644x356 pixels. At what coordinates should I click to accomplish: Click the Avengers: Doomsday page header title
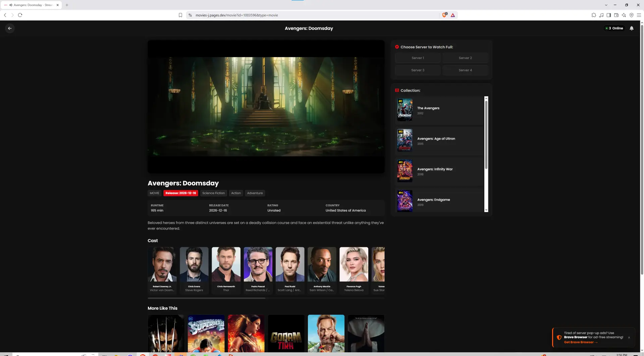click(x=309, y=29)
